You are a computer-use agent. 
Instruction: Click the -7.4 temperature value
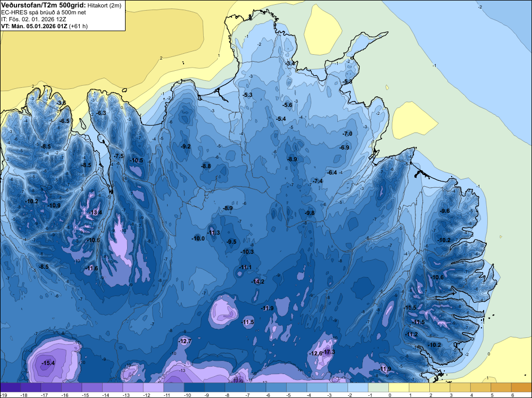(318, 181)
